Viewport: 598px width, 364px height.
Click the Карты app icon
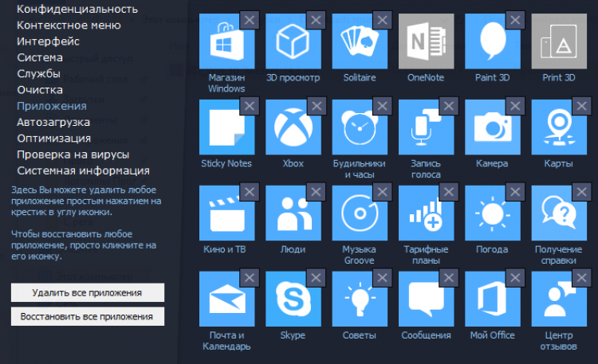tap(559, 127)
